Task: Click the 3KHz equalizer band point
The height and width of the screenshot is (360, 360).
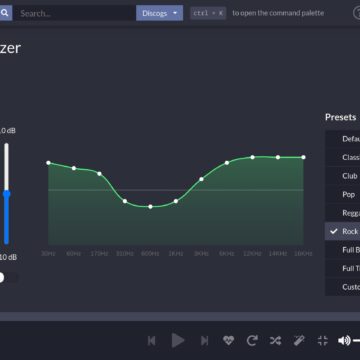Action: click(201, 179)
